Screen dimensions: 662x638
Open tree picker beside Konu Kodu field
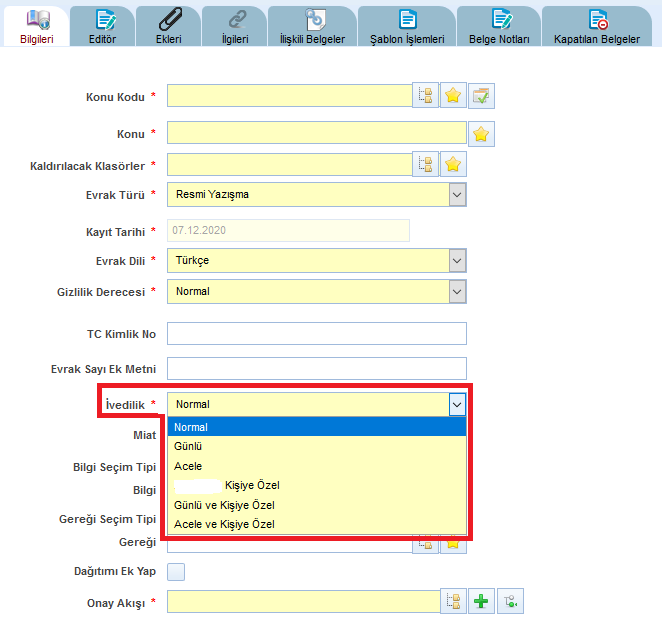[425, 96]
